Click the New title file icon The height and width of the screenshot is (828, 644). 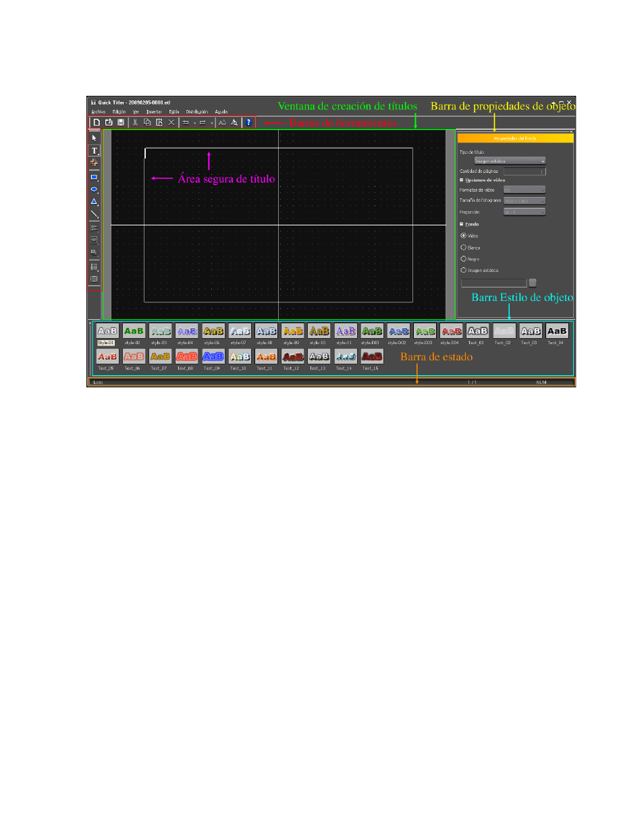(97, 123)
